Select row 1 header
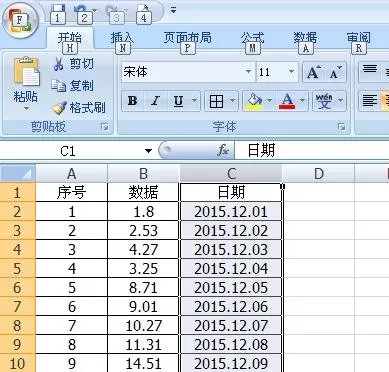Screen dimensions: 389x372 (18, 192)
